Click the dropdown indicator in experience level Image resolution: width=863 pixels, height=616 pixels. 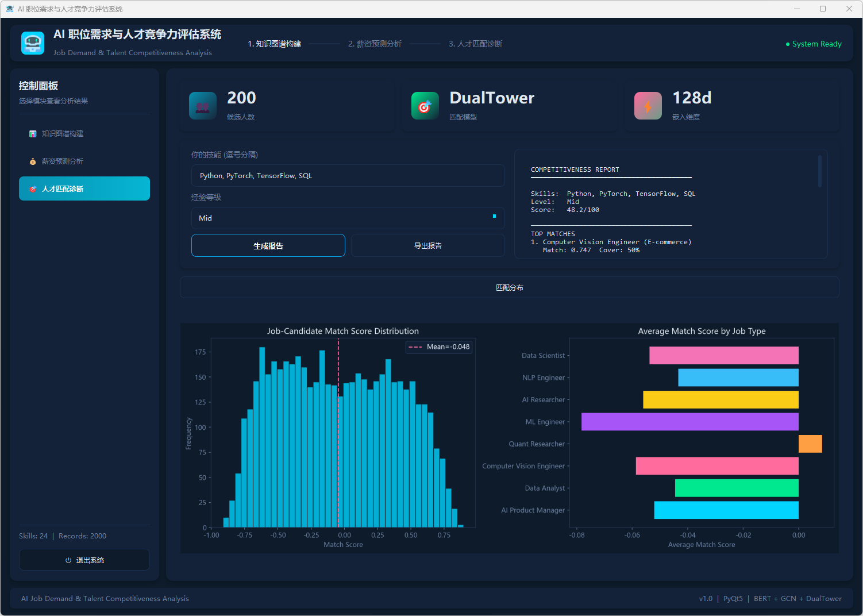coord(494,217)
